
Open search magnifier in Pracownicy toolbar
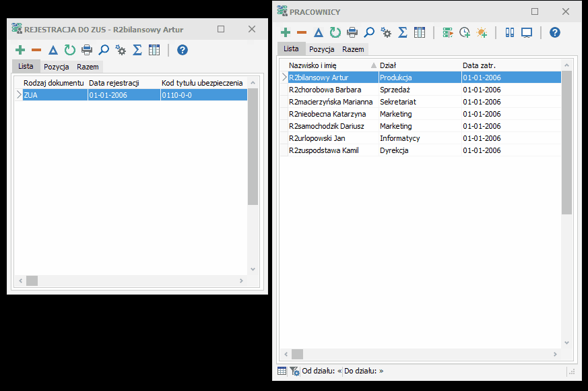pos(369,32)
